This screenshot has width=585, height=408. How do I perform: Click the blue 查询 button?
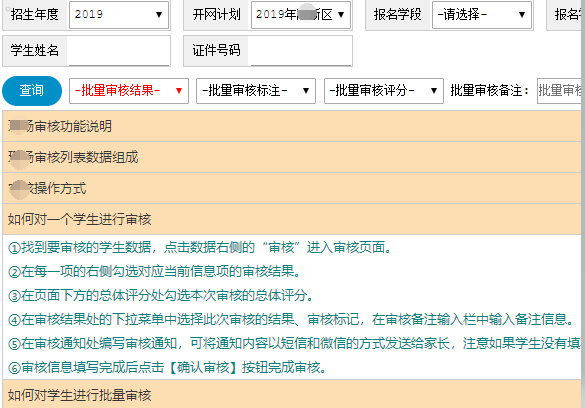point(32,91)
